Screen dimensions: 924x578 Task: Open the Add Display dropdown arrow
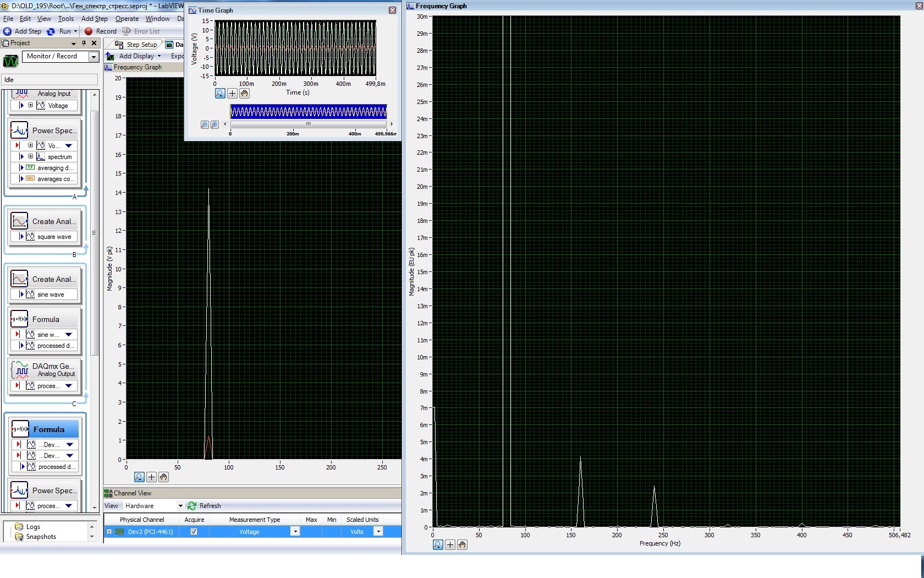pyautogui.click(x=159, y=56)
